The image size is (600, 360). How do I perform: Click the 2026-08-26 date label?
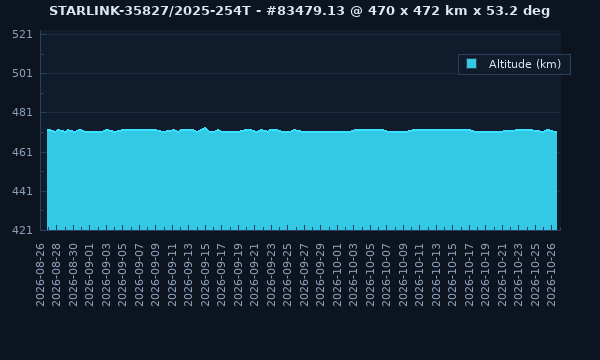click(x=40, y=274)
